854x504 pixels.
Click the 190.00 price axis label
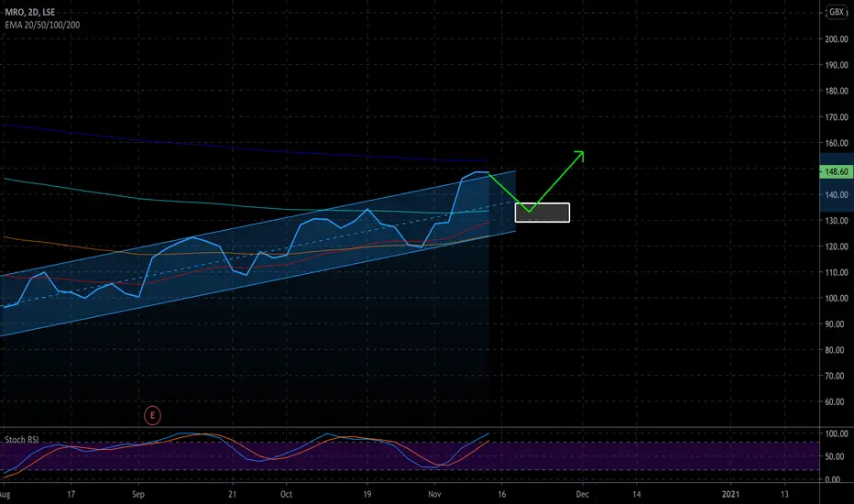point(837,65)
